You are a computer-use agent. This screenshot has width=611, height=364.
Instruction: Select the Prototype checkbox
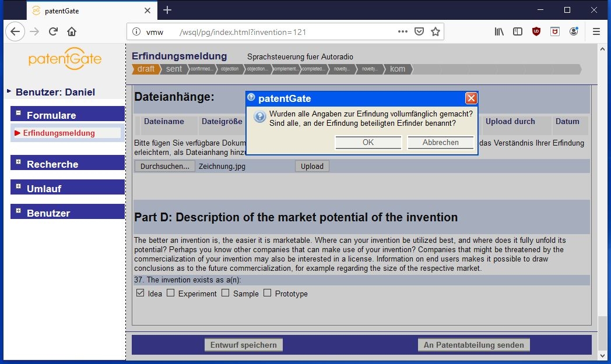point(267,293)
